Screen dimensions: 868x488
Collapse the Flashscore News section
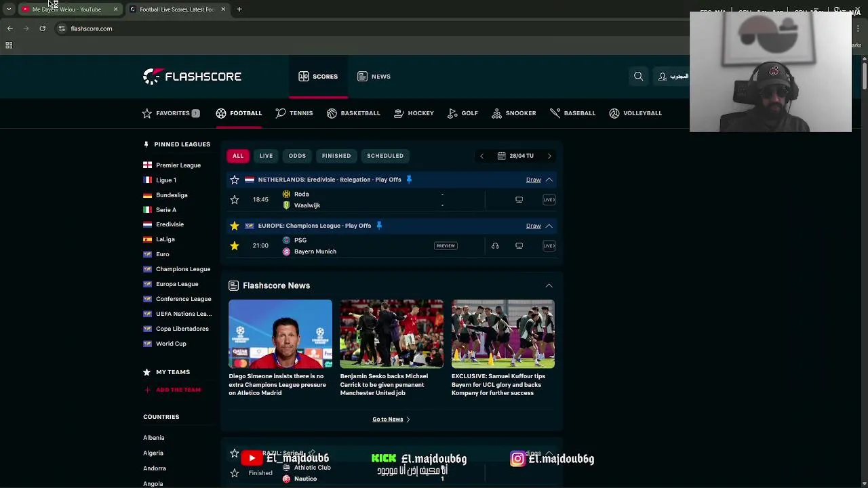coord(549,286)
